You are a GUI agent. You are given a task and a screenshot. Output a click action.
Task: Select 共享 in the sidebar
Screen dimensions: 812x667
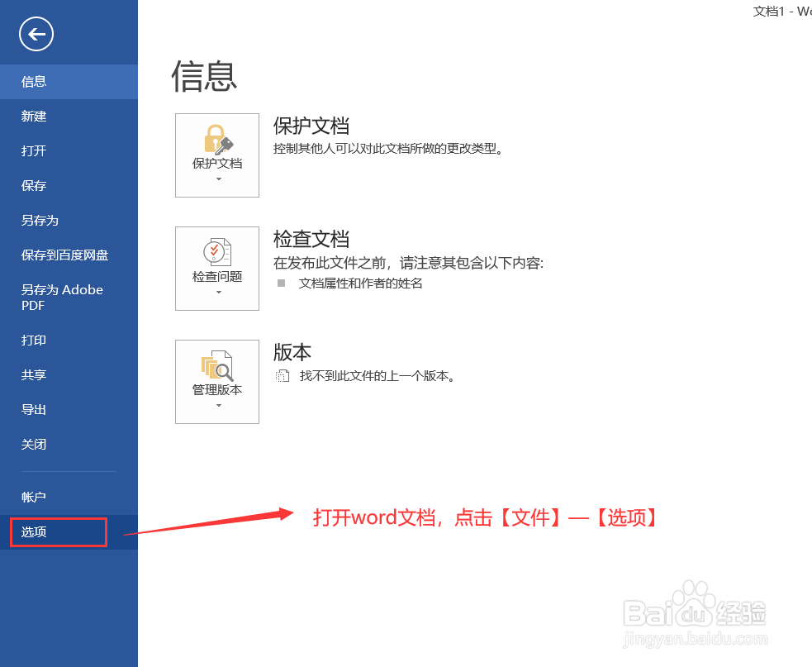point(69,374)
